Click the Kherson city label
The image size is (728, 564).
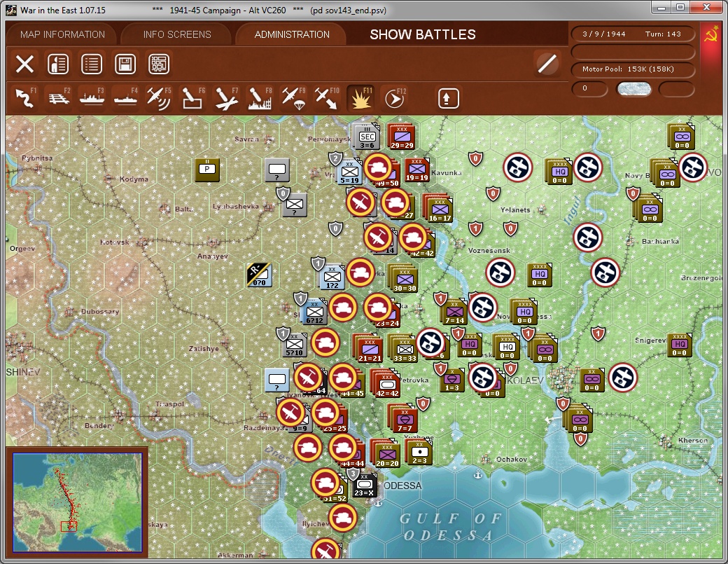[x=693, y=441]
